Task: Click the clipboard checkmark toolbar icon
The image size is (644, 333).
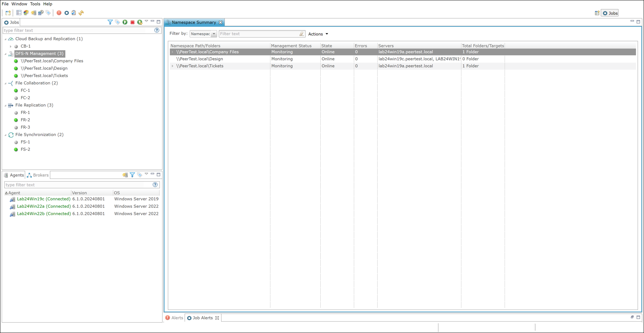Action: click(x=74, y=13)
